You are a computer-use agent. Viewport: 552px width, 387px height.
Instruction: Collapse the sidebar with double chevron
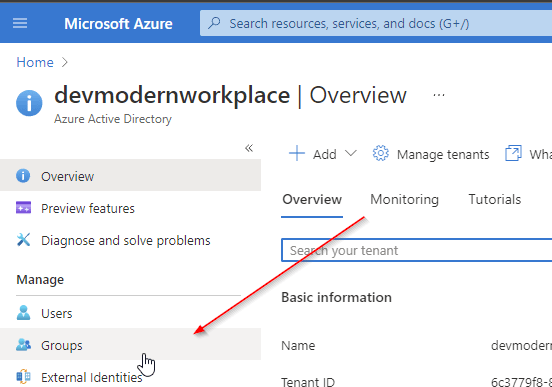pyautogui.click(x=249, y=148)
